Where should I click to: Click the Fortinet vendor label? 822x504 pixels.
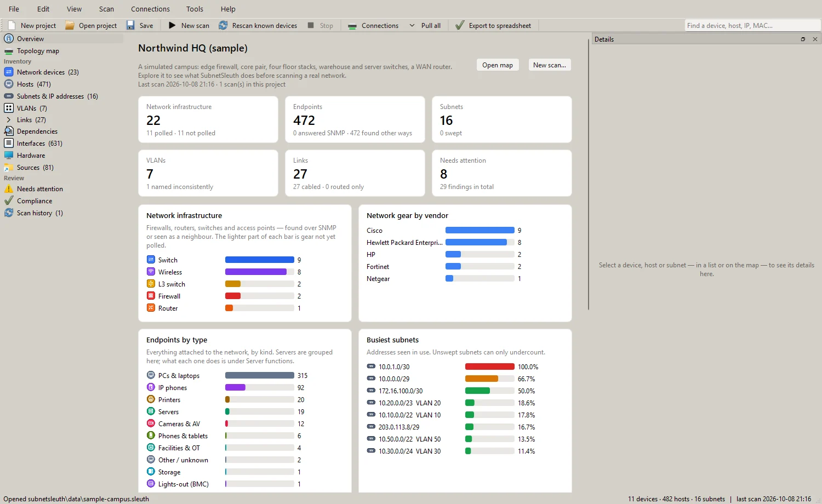378,267
